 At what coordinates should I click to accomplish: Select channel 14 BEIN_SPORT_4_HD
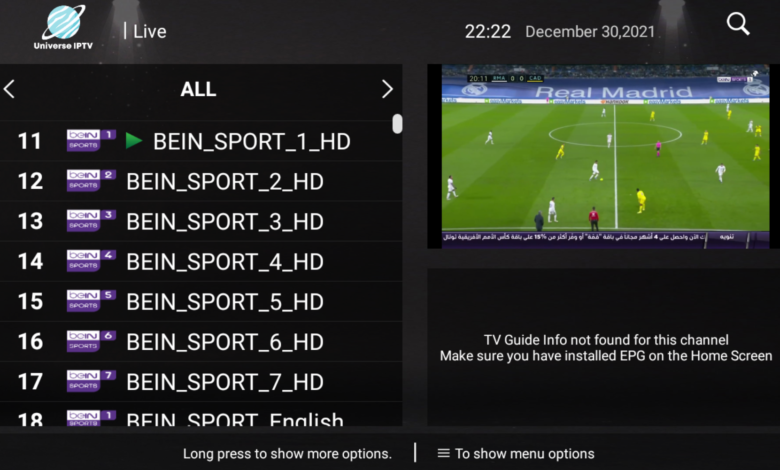coord(201,261)
